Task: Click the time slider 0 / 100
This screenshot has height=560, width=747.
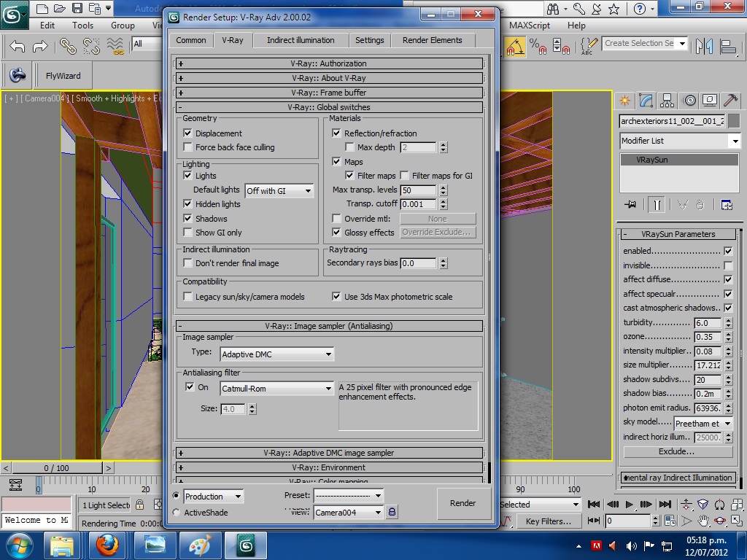Action: tap(57, 468)
